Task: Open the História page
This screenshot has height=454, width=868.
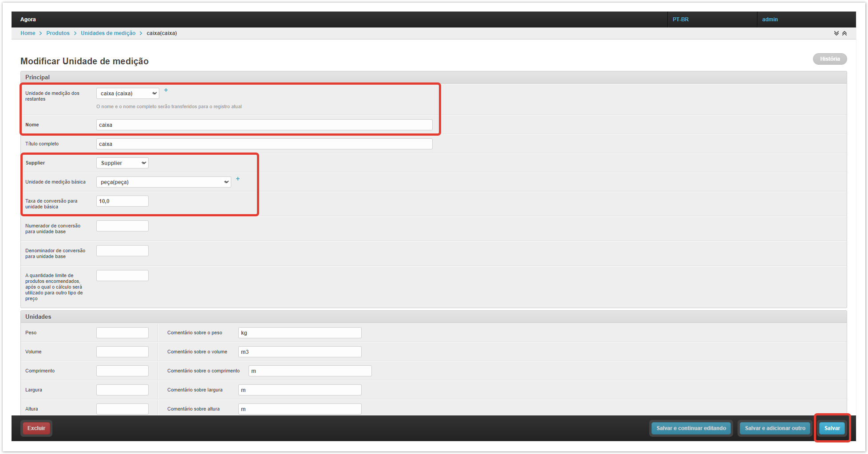Action: coord(829,59)
